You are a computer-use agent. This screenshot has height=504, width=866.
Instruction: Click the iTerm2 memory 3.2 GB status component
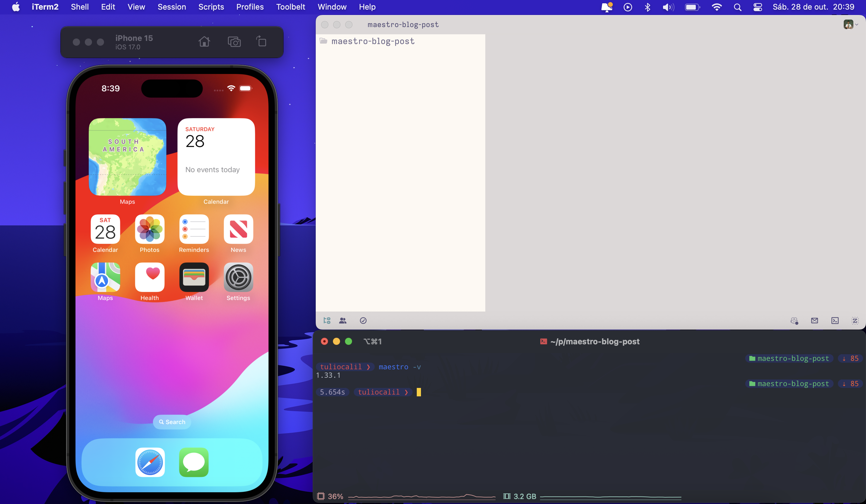coord(592,496)
